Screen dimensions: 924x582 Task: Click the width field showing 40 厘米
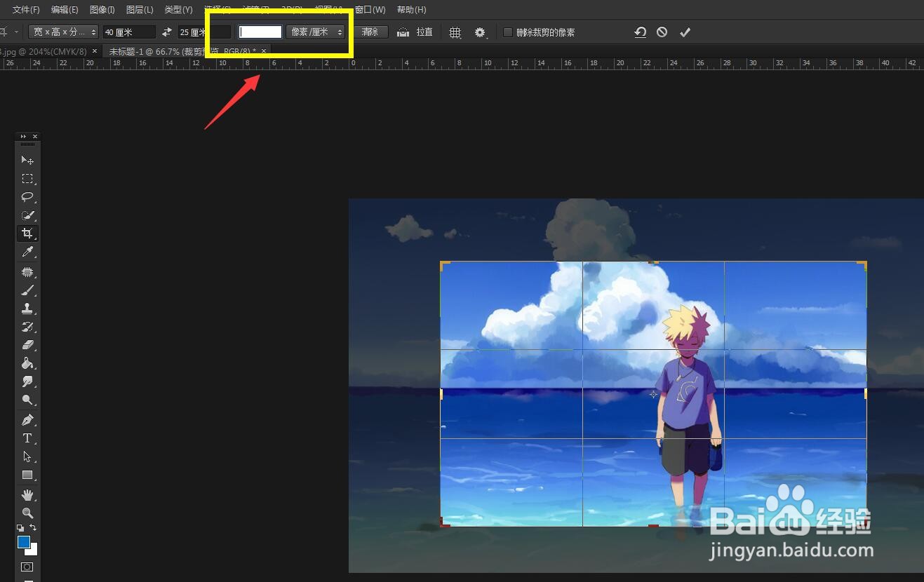(x=129, y=32)
